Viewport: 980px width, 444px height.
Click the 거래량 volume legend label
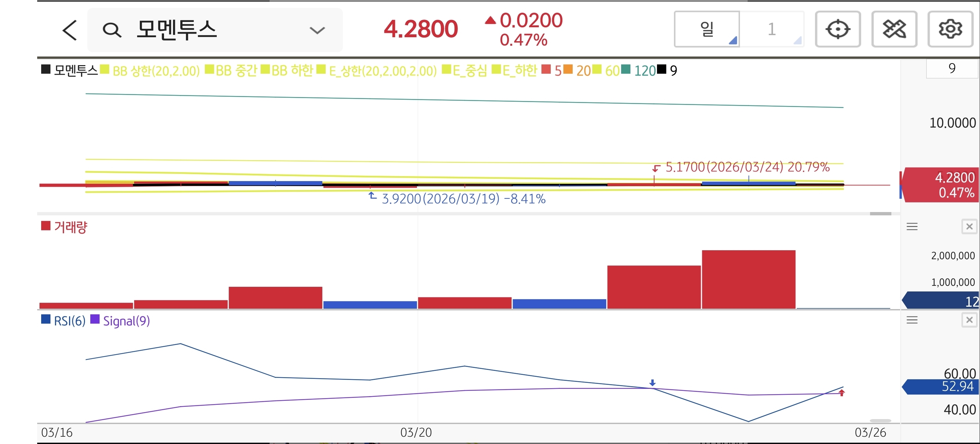point(70,227)
